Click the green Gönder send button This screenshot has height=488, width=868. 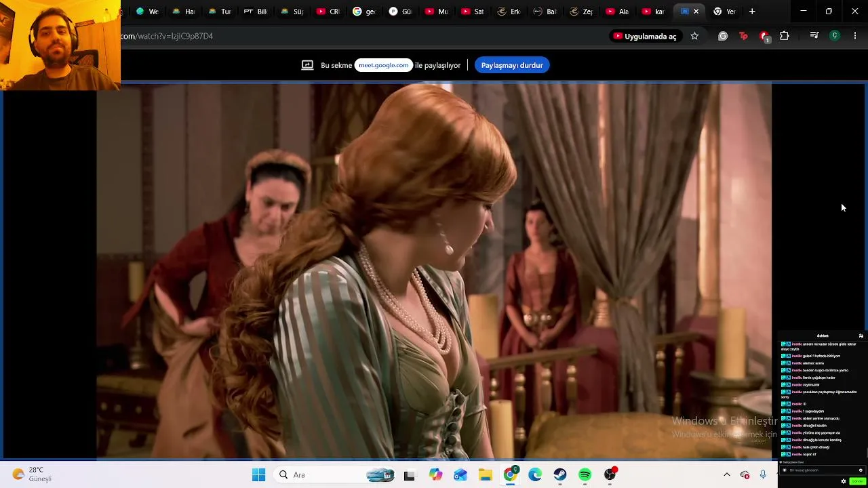pyautogui.click(x=856, y=481)
